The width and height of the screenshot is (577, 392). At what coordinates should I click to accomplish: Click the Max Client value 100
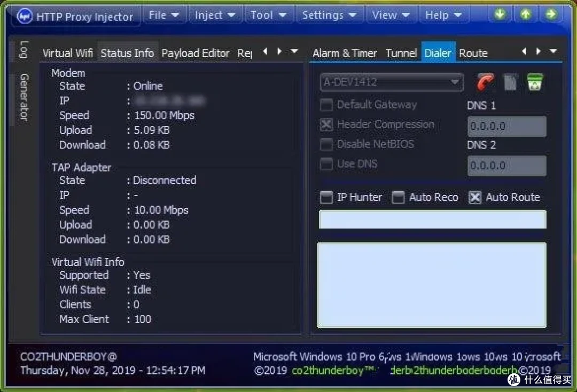pyautogui.click(x=143, y=319)
